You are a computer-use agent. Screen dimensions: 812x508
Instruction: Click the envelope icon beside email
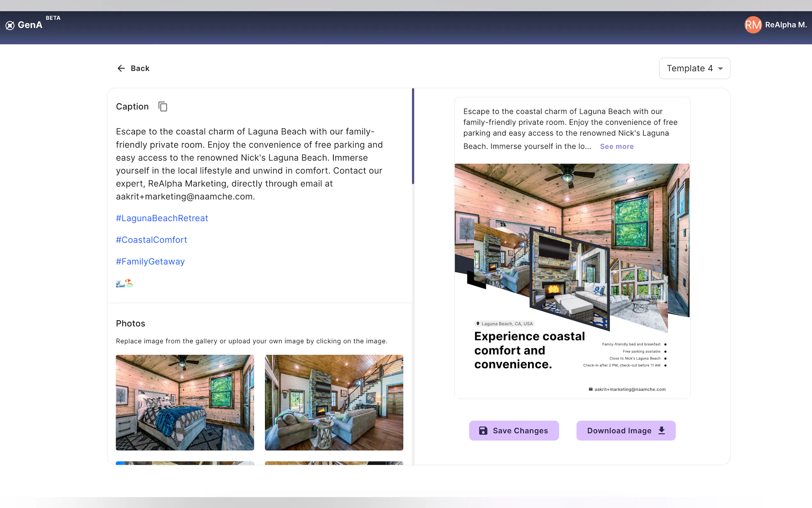[x=590, y=389]
